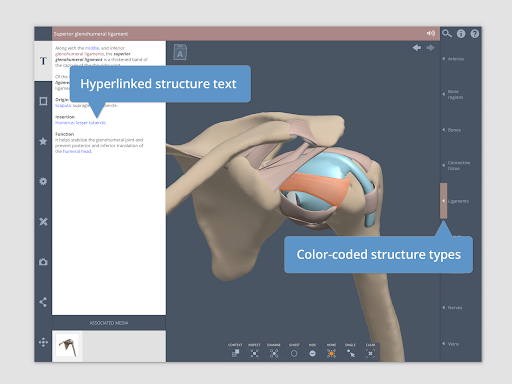Click the 'humeral head' hyperlink
The height and width of the screenshot is (384, 512).
(77, 151)
